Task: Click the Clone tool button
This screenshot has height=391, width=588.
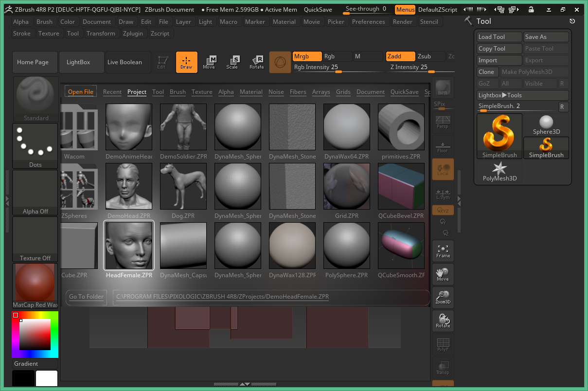Action: point(487,71)
